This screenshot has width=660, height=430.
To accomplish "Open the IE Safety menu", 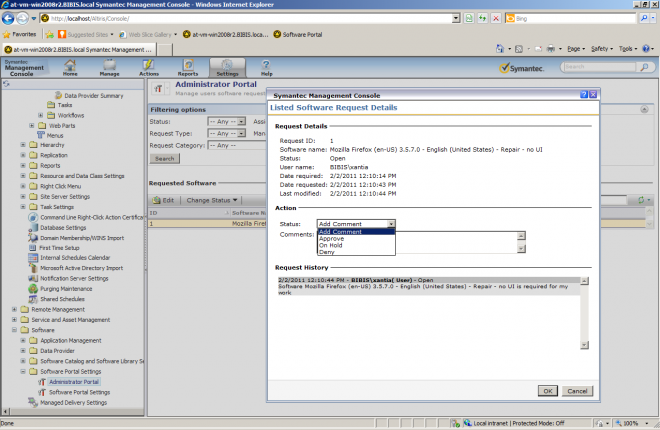I will pyautogui.click(x=602, y=49).
